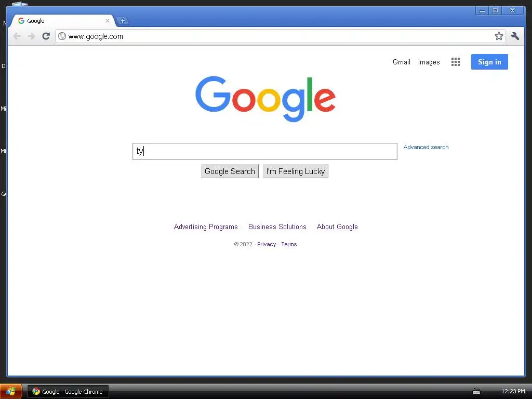Click the Chrome window's X button
Image resolution: width=532 pixels, height=399 pixels.
(513, 11)
